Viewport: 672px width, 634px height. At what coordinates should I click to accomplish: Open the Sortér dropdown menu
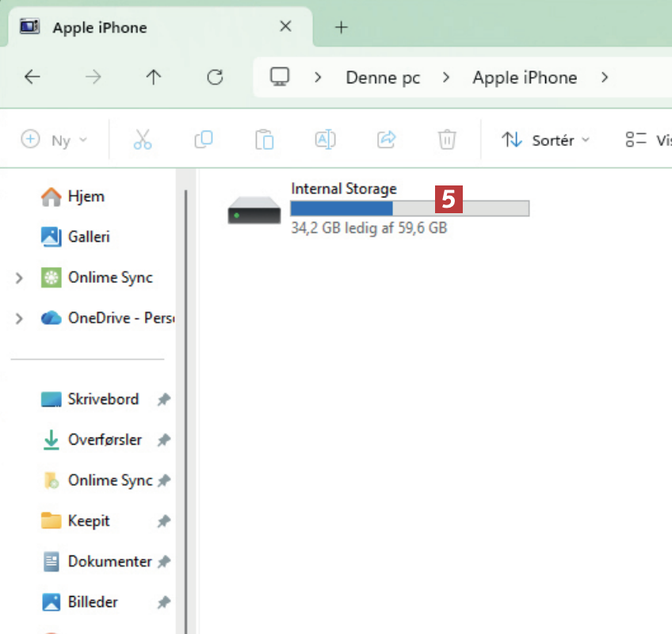[x=545, y=140]
